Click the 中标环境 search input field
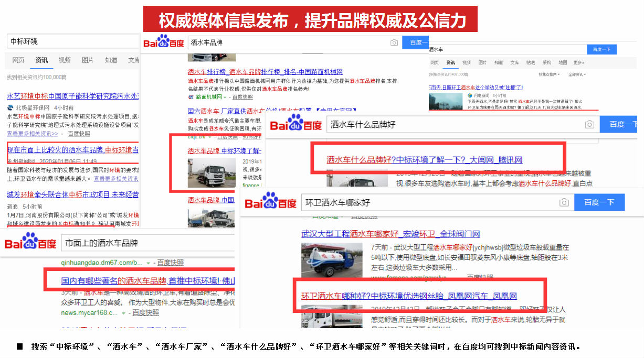The width and height of the screenshot is (644, 358). click(73, 41)
